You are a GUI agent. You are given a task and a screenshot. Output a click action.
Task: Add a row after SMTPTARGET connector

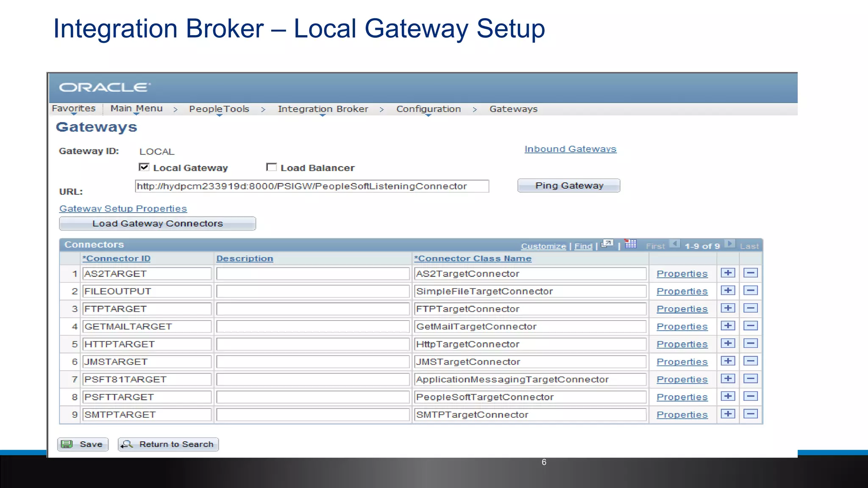728,414
